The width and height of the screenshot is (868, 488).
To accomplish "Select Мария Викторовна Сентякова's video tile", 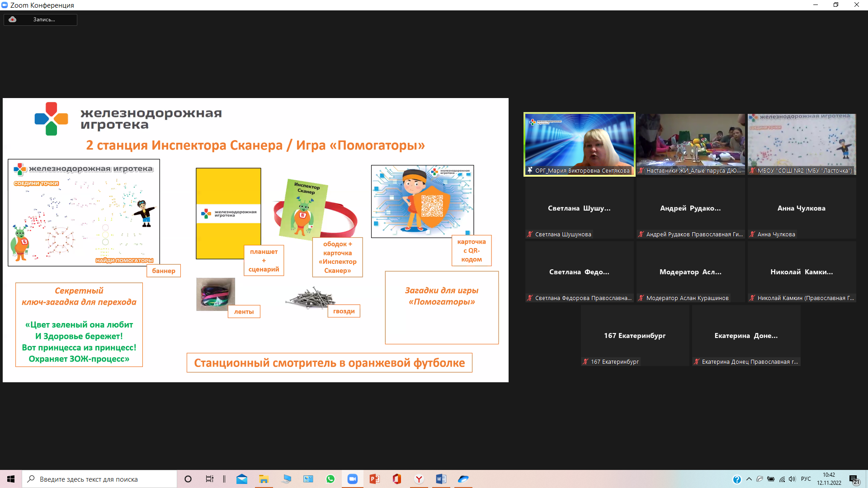I will [580, 144].
